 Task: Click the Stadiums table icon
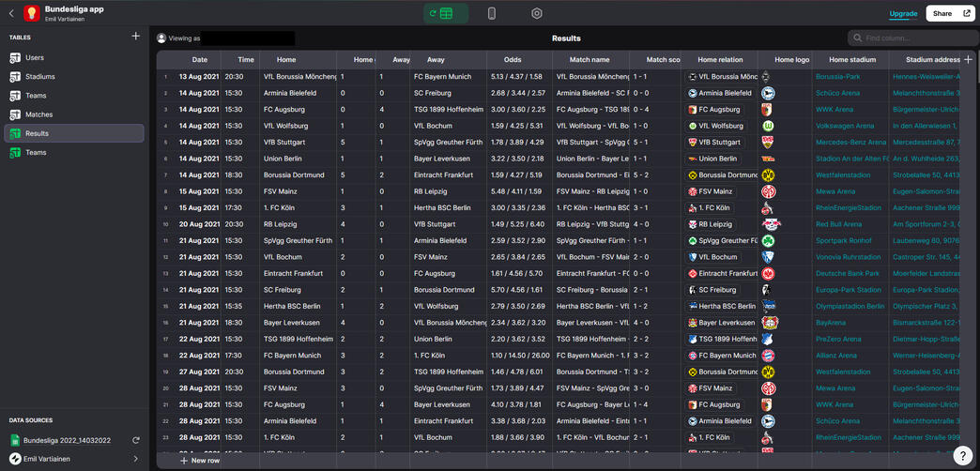click(16, 77)
